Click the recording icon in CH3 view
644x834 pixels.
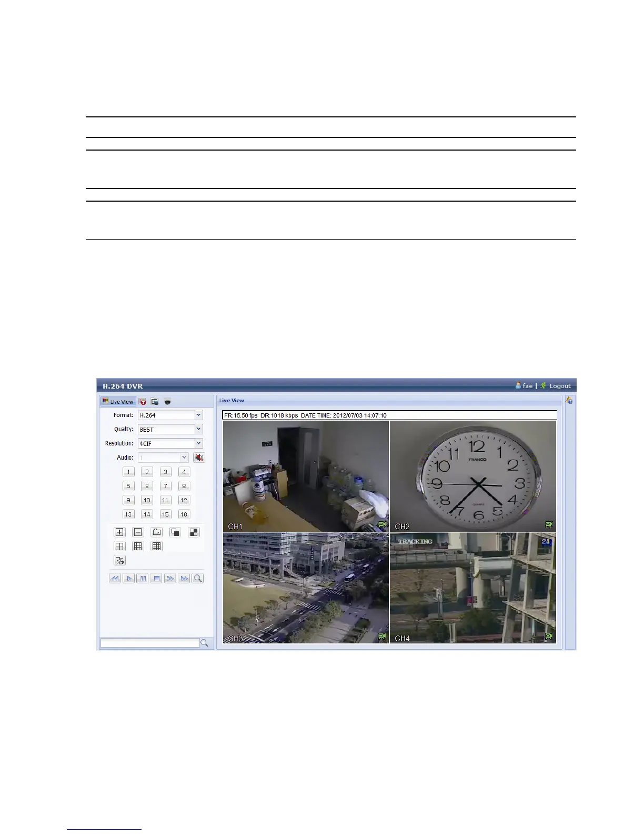click(383, 637)
